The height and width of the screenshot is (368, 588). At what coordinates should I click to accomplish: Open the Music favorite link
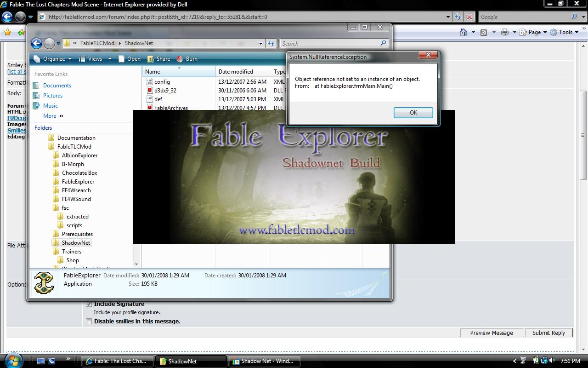click(51, 106)
